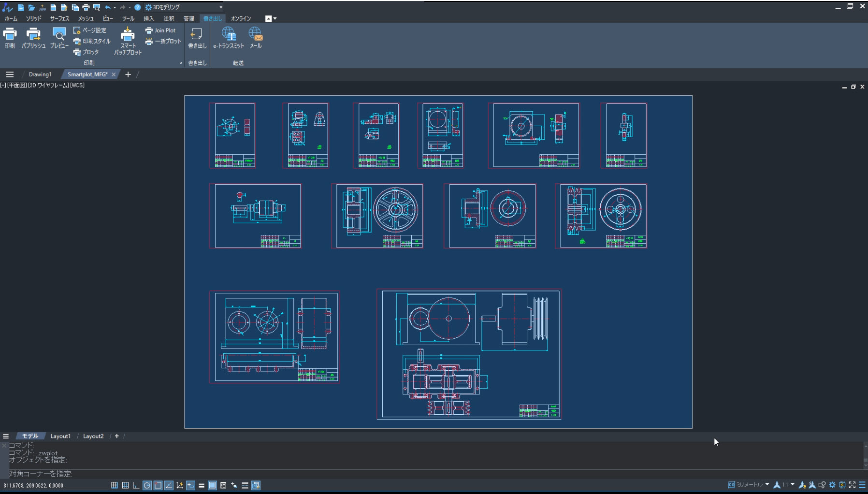This screenshot has height=494, width=868.
Task: Open the パブリッシュ (Publish) tool
Action: point(33,38)
